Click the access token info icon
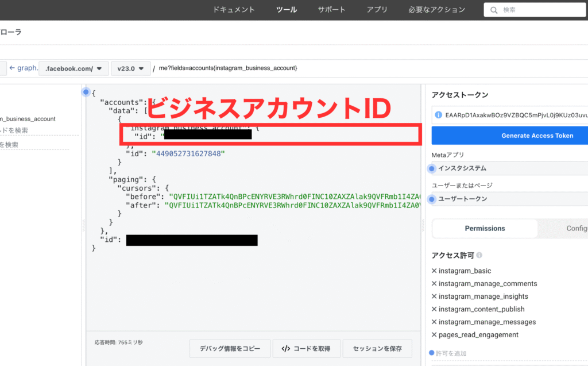 [x=438, y=115]
